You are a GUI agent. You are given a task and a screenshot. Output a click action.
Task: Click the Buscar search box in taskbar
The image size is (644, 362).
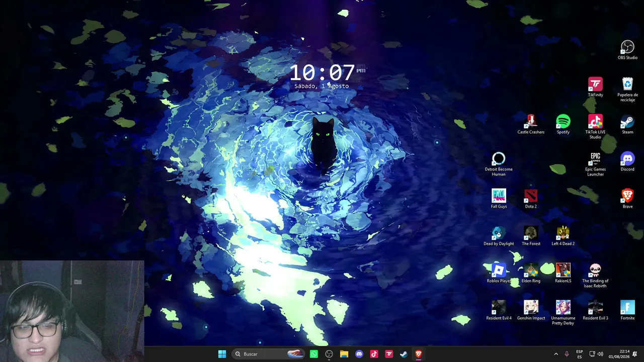269,354
